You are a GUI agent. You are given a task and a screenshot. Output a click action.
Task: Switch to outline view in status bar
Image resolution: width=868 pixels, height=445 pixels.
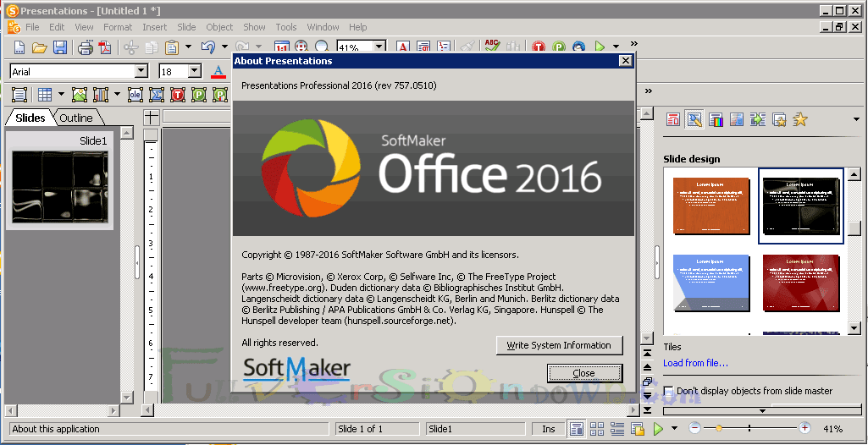(x=616, y=429)
